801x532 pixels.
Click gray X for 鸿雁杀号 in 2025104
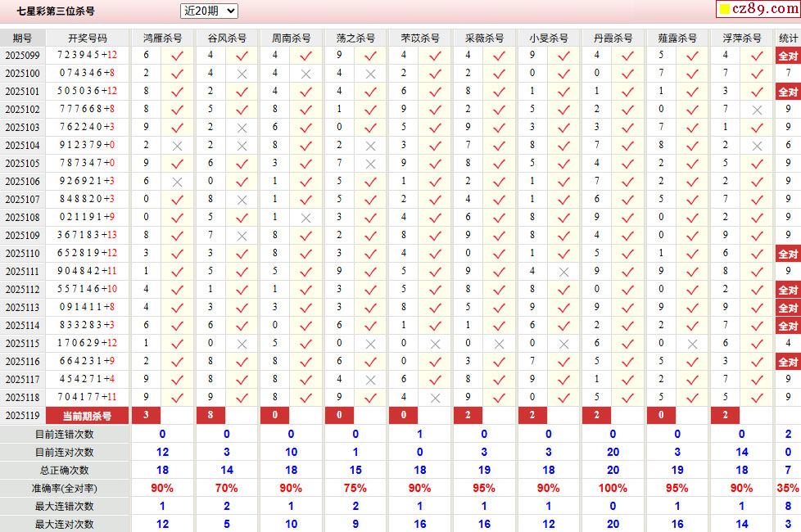(177, 146)
